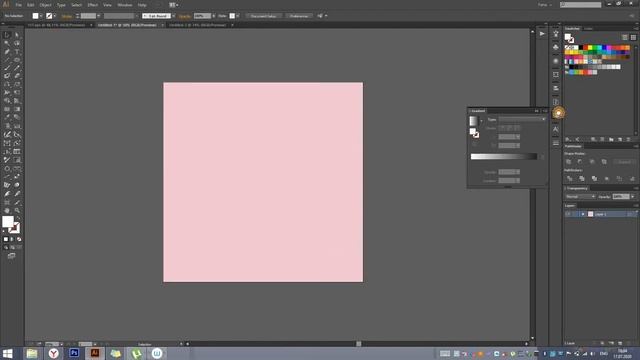
Task: Select the Pen tool
Action: [7, 52]
